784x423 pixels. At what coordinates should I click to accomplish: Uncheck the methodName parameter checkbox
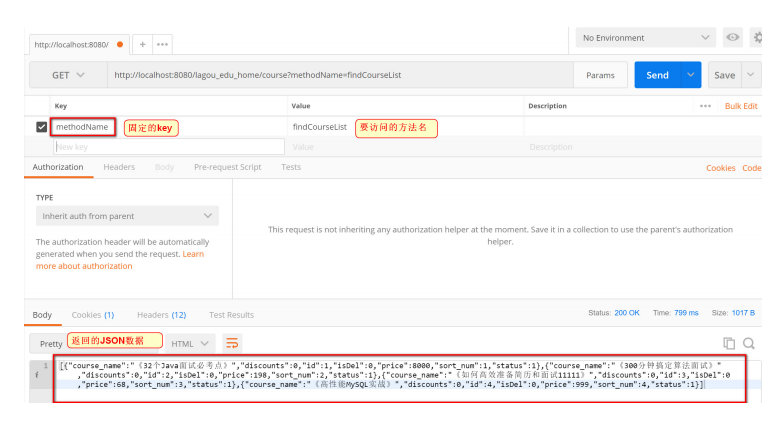[x=42, y=127]
